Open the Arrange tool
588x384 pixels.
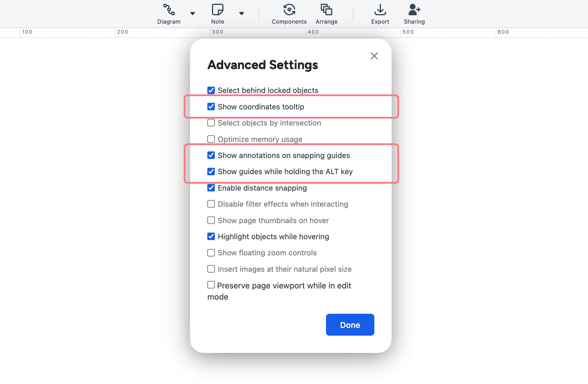(x=327, y=14)
